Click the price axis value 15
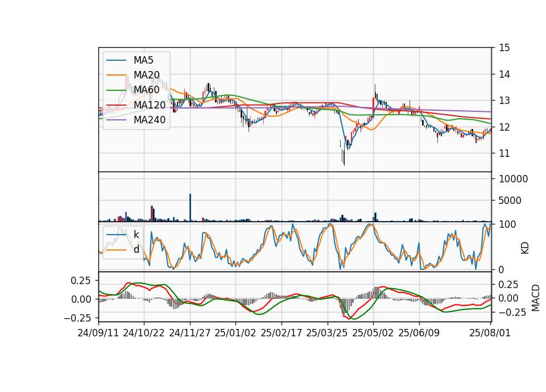This screenshot has width=546, height=392. point(504,48)
